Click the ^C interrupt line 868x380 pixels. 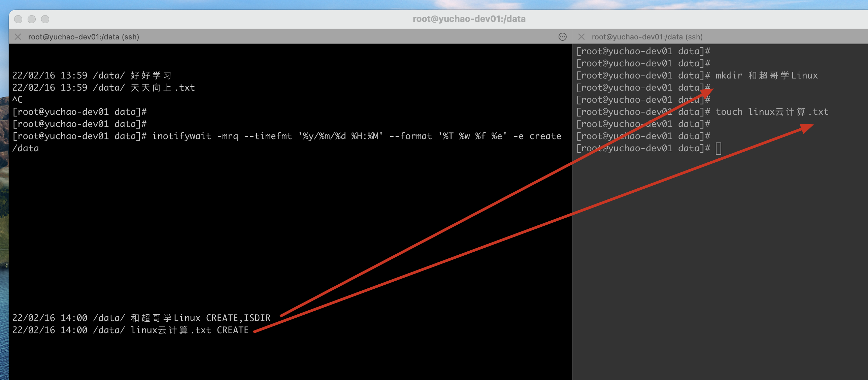click(x=18, y=100)
